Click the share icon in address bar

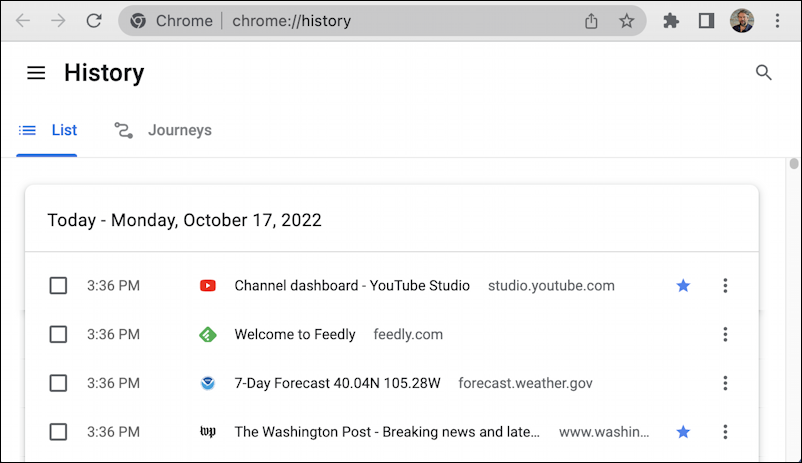click(x=591, y=20)
